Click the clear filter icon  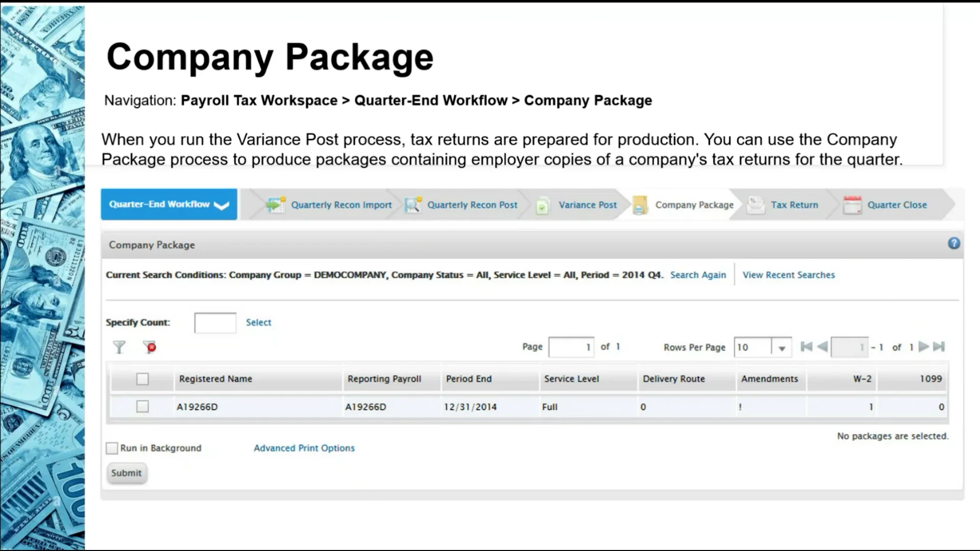tap(150, 347)
